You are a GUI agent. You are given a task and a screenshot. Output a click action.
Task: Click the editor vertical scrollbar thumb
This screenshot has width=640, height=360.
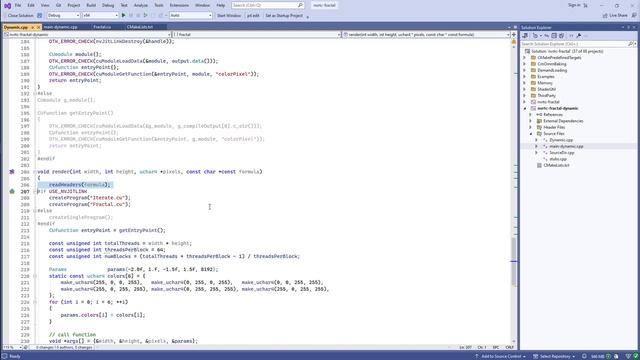click(513, 261)
